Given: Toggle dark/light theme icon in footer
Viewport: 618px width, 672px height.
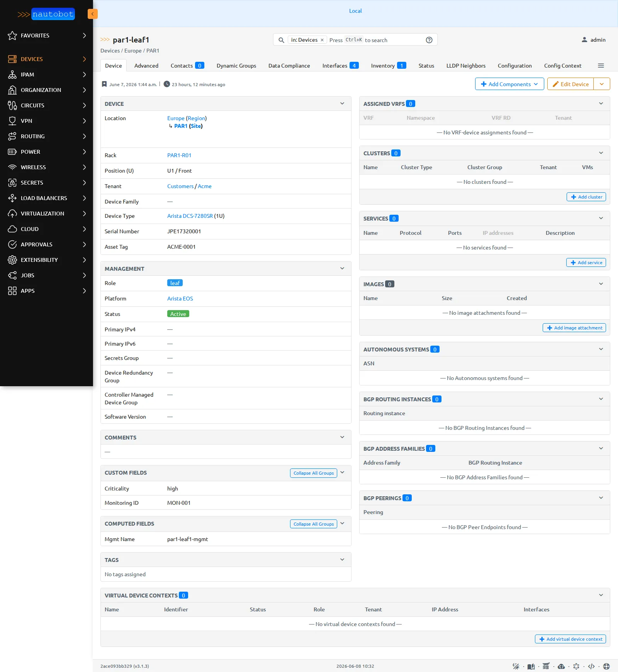Looking at the screenshot, I should (516, 666).
